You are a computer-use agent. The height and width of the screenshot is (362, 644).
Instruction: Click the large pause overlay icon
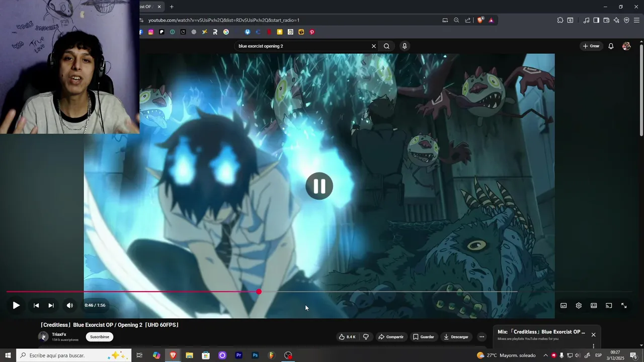pos(319,186)
